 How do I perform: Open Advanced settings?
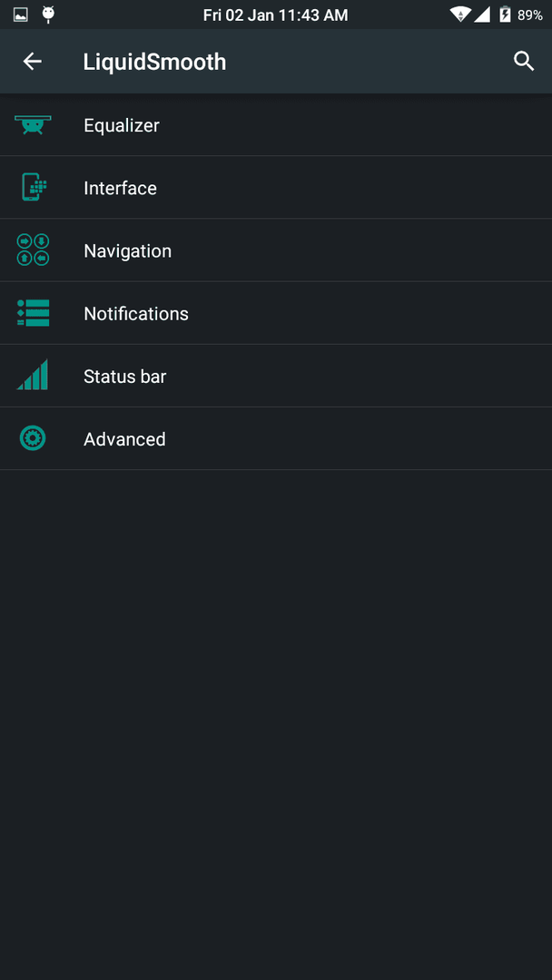point(276,439)
